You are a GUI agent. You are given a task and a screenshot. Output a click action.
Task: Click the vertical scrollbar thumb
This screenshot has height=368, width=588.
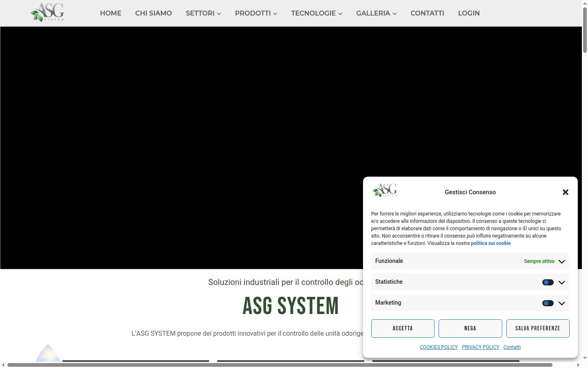pyautogui.click(x=585, y=29)
